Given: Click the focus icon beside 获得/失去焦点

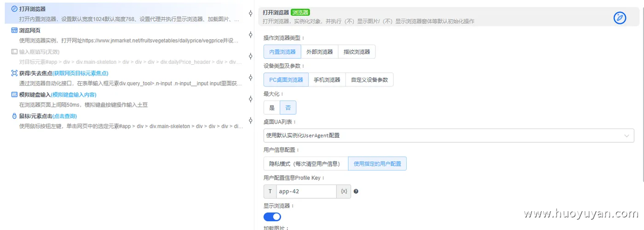Looking at the screenshot, I should pyautogui.click(x=14, y=73).
